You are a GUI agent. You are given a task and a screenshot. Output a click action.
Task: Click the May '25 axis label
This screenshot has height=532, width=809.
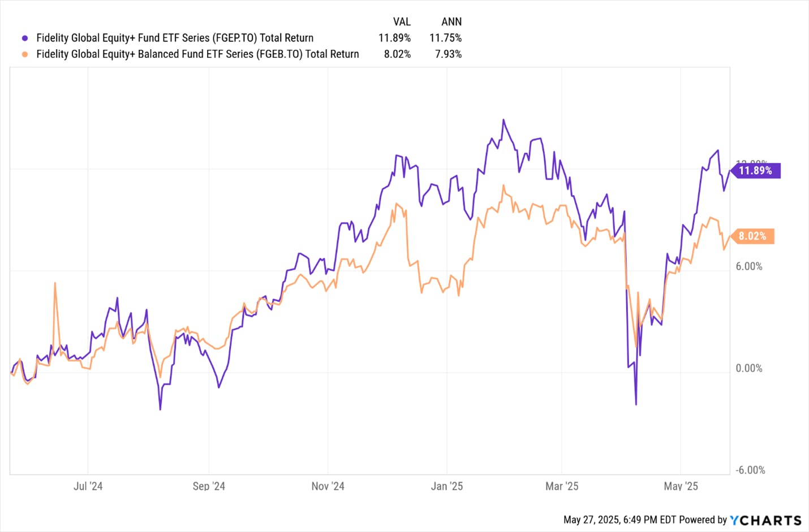coord(681,486)
